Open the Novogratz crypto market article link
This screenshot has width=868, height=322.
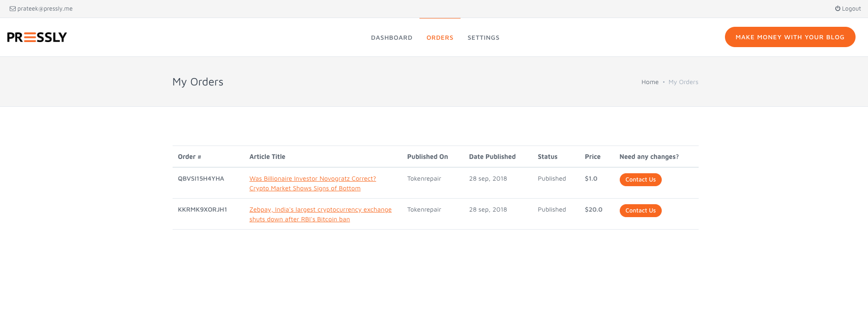coord(312,183)
